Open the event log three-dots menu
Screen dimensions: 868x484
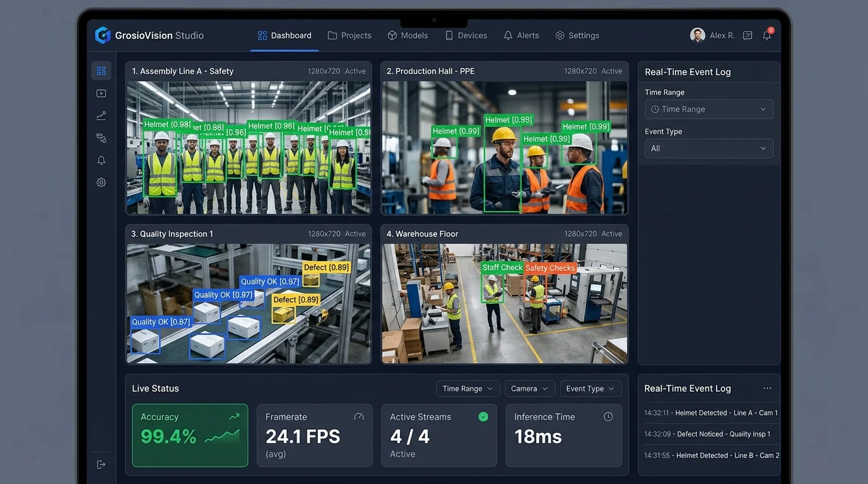[767, 388]
